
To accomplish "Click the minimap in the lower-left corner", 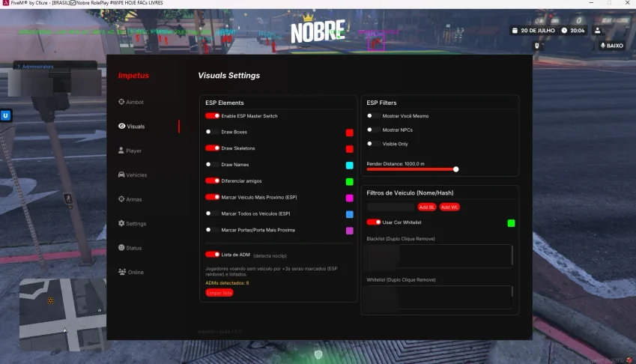I will click(x=63, y=314).
